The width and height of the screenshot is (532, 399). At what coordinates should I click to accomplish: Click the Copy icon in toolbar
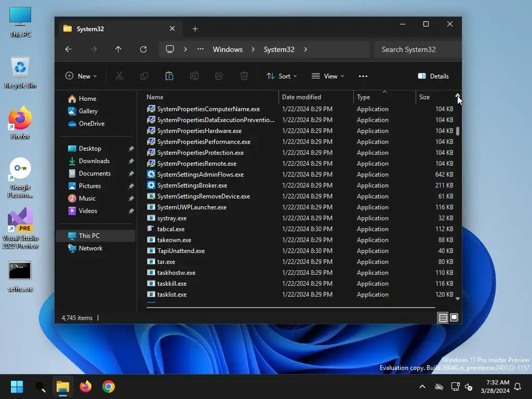tap(144, 76)
